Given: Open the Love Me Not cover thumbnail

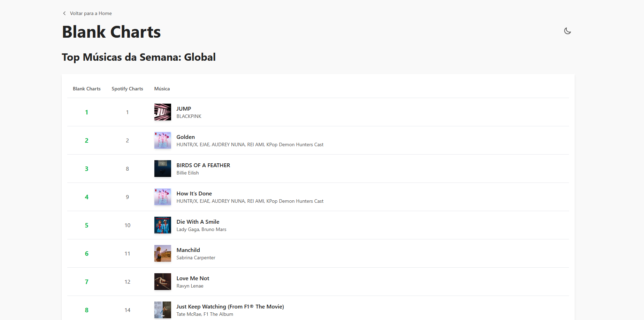Looking at the screenshot, I should pos(163,282).
